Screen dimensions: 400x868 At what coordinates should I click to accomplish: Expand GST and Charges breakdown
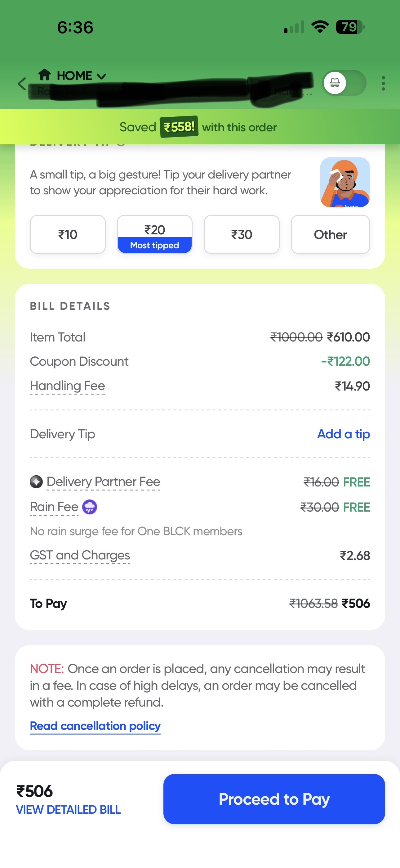(80, 555)
